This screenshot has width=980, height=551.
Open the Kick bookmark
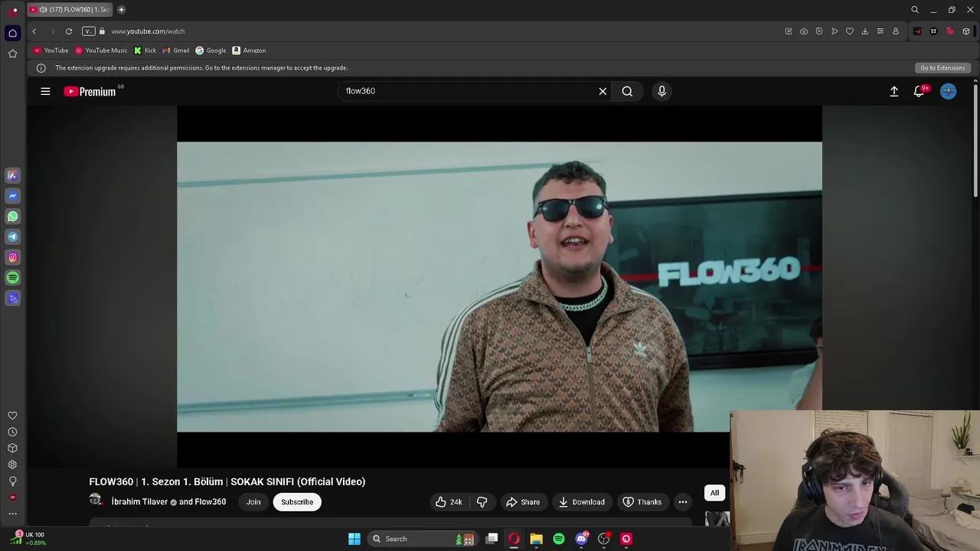pyautogui.click(x=145, y=51)
